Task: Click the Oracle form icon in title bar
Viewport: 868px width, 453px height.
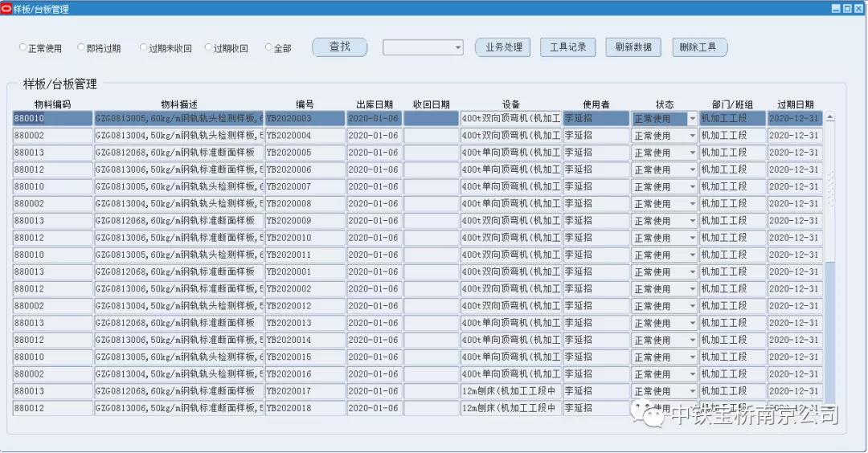Action: (x=7, y=9)
